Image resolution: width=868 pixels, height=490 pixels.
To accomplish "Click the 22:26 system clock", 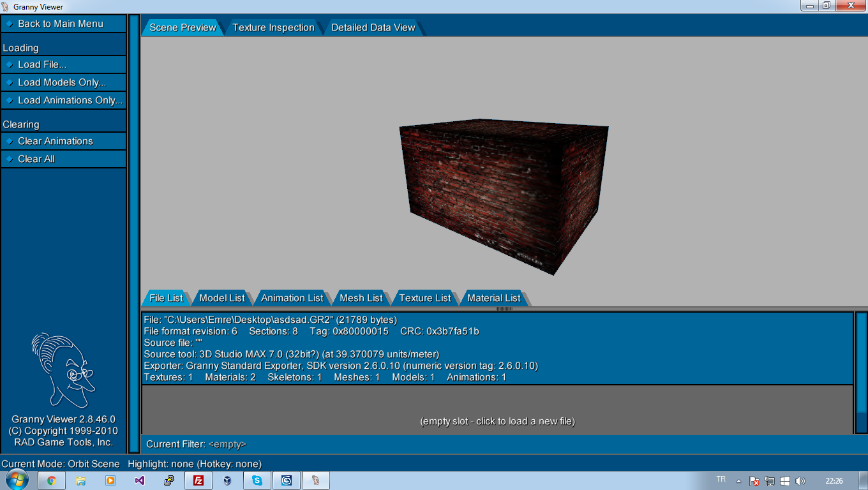I will coord(834,481).
